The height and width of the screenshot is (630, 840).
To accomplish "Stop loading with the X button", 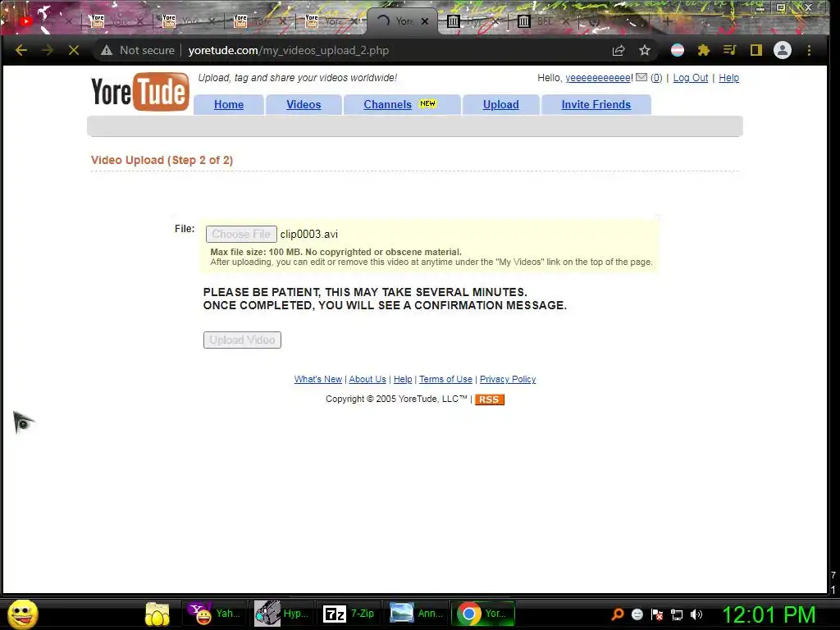I will coord(74,50).
